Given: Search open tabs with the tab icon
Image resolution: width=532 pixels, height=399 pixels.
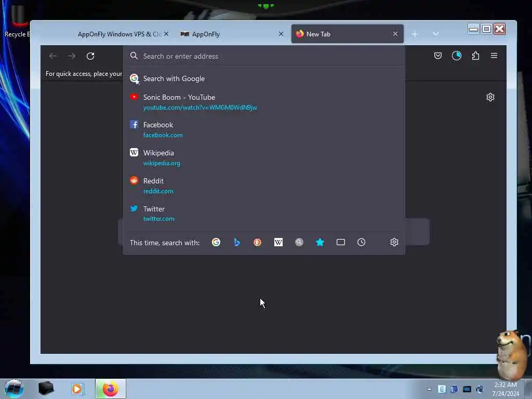Looking at the screenshot, I should (x=341, y=242).
